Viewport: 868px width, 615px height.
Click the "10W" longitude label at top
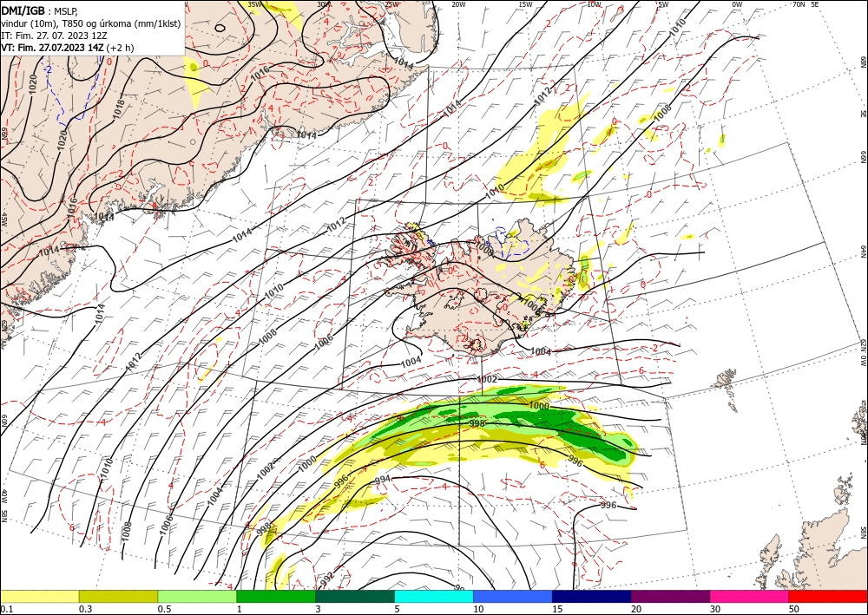coord(594,4)
